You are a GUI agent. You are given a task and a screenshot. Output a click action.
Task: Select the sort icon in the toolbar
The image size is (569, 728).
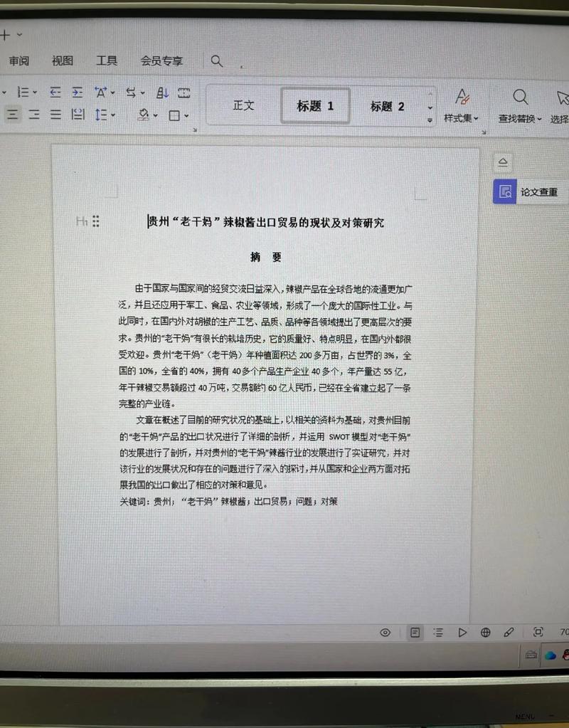click(163, 93)
